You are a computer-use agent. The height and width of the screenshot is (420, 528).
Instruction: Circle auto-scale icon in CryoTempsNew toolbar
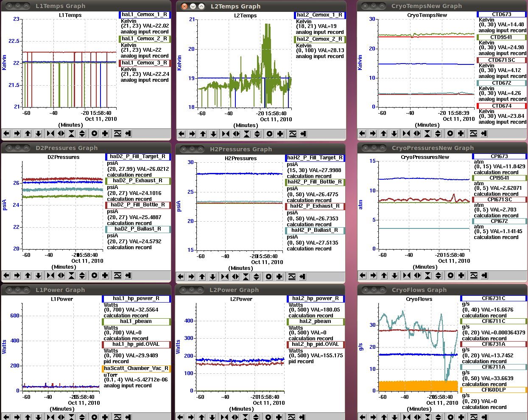tap(450, 134)
